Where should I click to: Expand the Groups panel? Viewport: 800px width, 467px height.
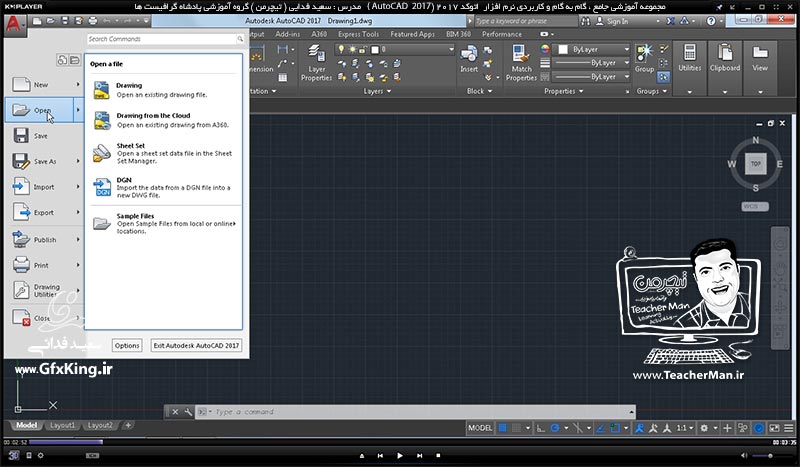pyautogui.click(x=652, y=91)
